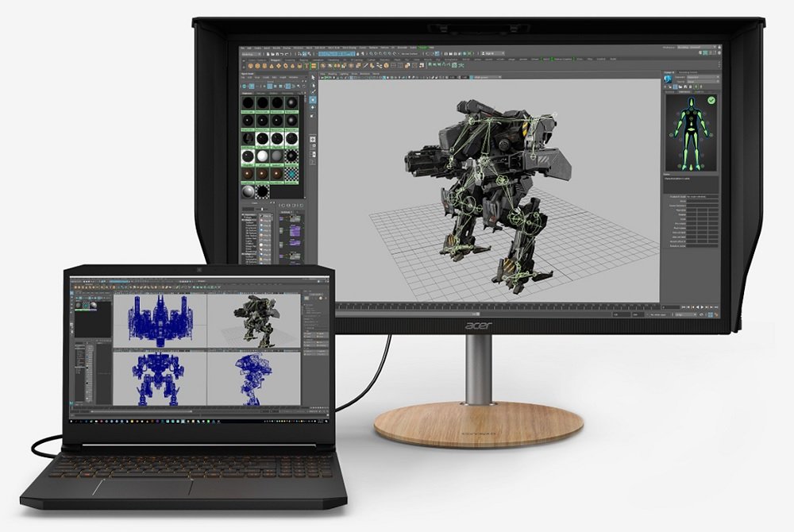Click the polygon cube shelf icon

(x=256, y=66)
